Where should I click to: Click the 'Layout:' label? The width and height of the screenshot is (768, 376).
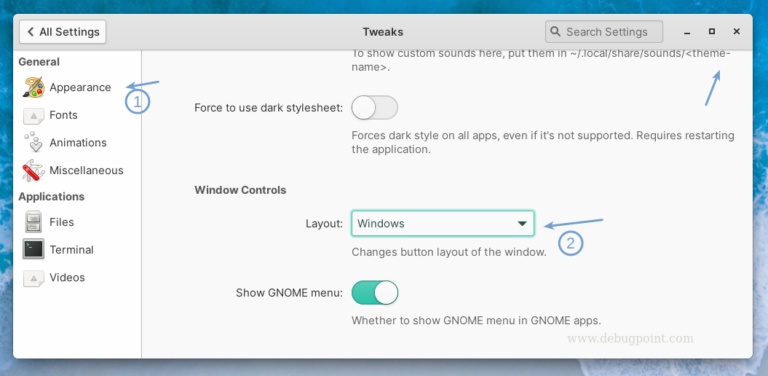point(324,224)
